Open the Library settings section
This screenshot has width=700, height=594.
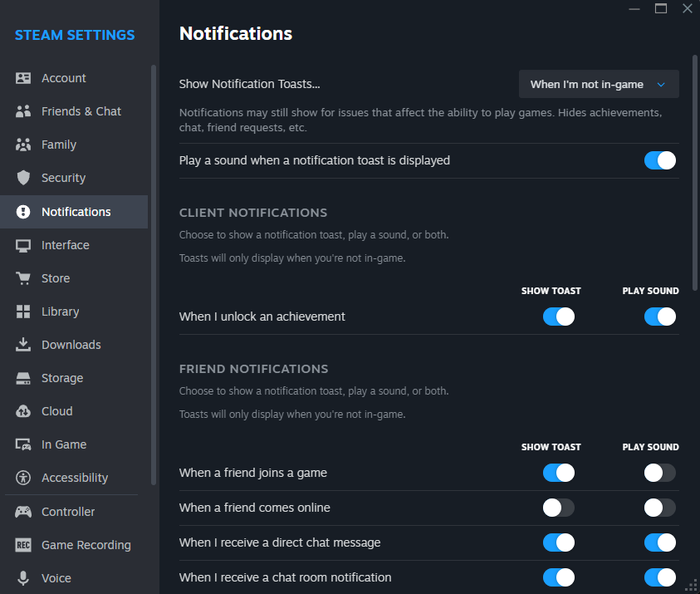[x=60, y=311]
